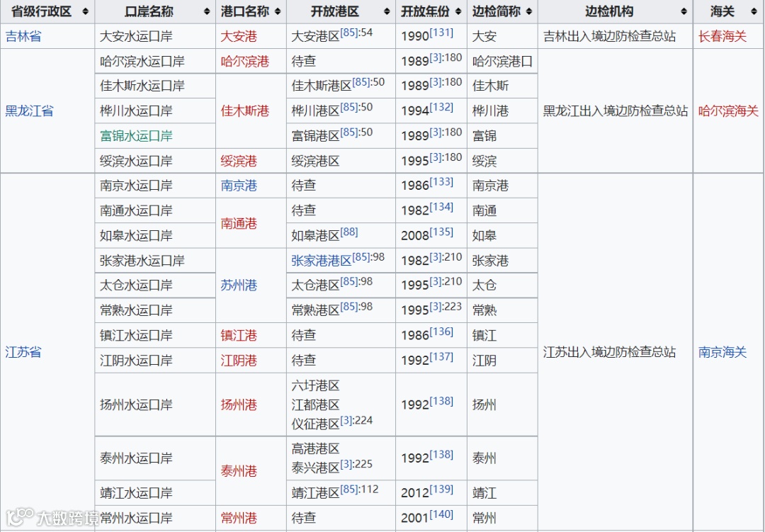Sort the table by 海关 column

(x=752, y=11)
